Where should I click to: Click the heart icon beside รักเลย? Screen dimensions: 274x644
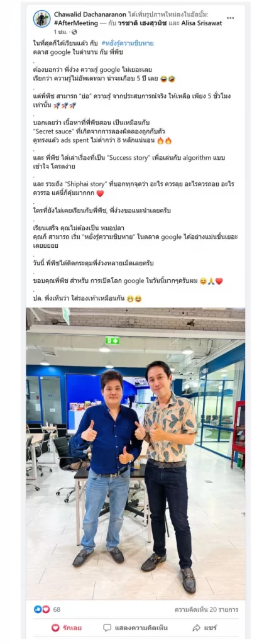(55, 628)
